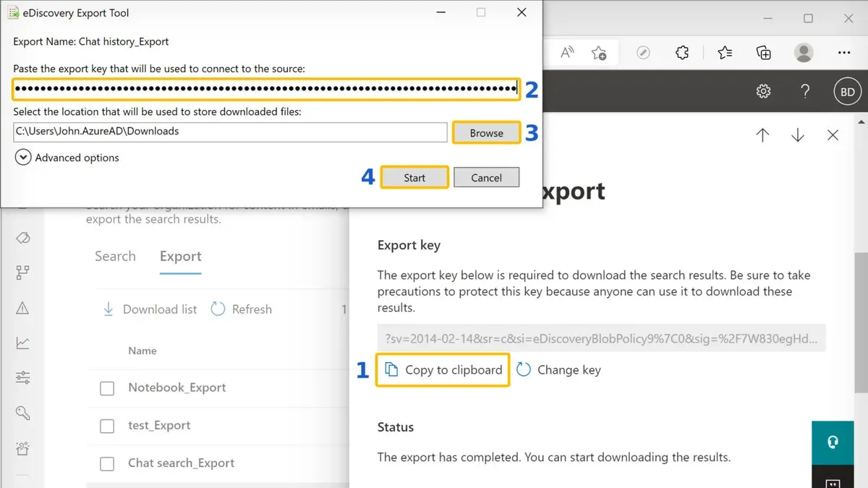Open test_Export entry

159,425
